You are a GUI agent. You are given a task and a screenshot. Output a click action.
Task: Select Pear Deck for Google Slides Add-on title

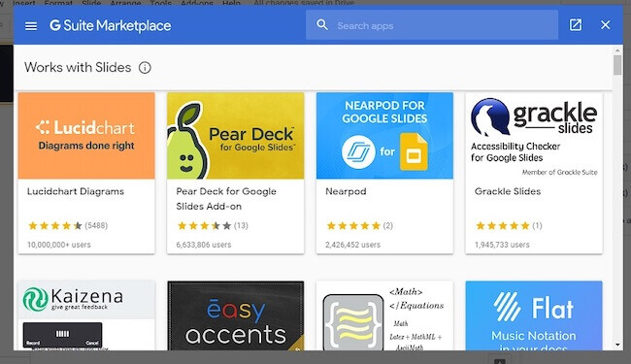click(226, 199)
